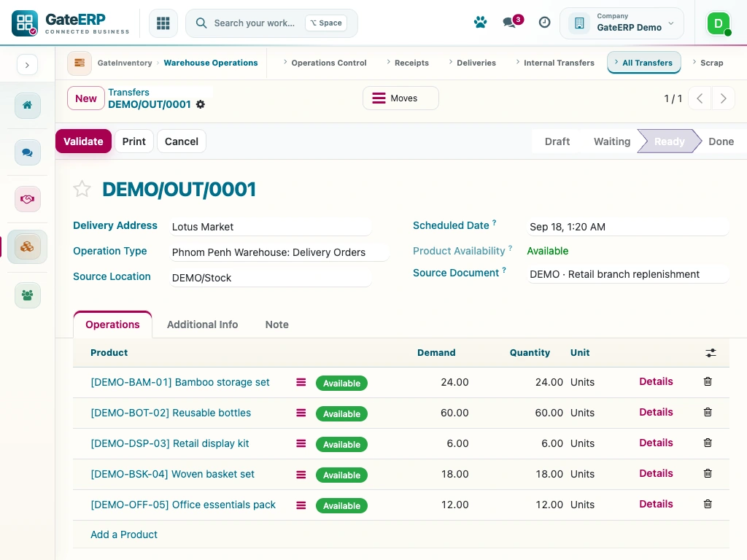
Task: Expand Internal Transfers menu
Action: (x=555, y=63)
